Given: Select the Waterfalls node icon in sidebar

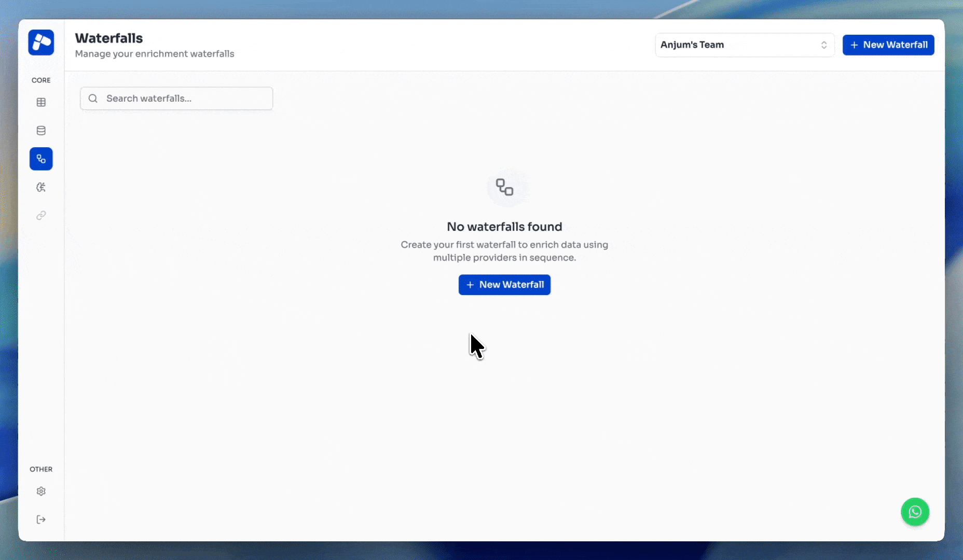Looking at the screenshot, I should pos(42,159).
